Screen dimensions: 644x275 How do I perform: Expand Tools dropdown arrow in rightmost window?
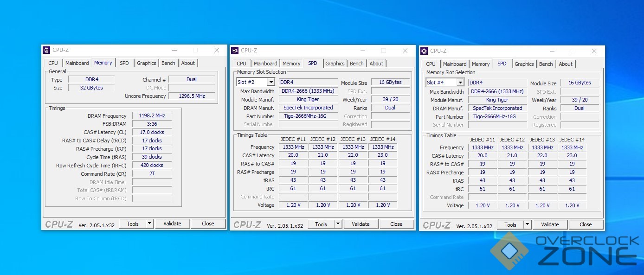(527, 224)
